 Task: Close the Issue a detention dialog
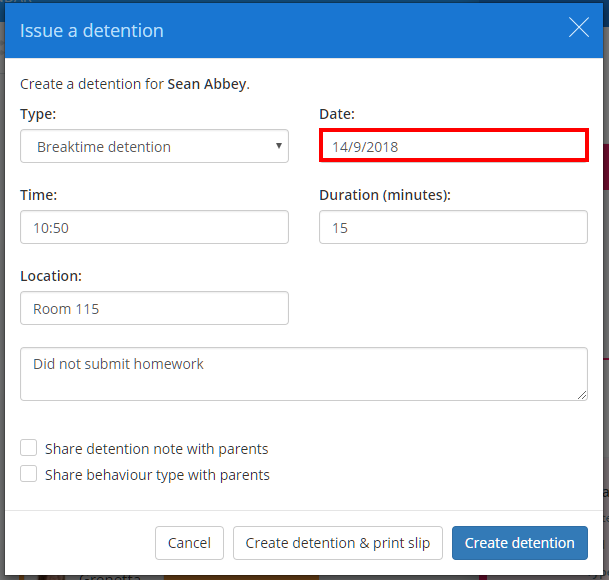click(x=579, y=27)
